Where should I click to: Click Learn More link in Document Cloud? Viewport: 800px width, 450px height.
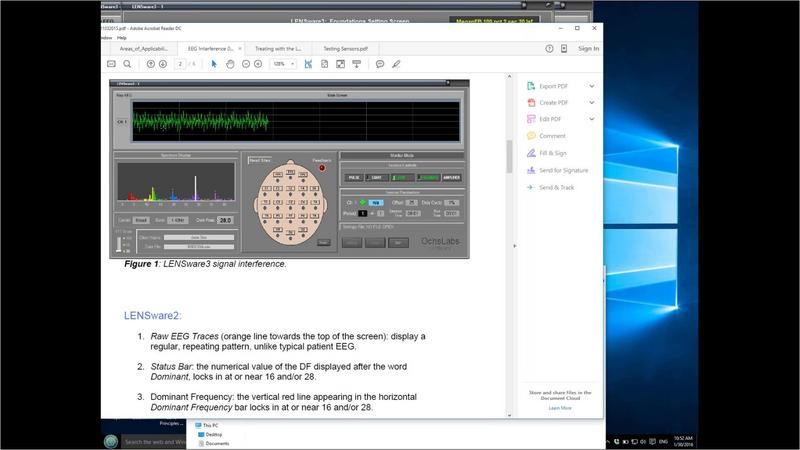coord(560,408)
